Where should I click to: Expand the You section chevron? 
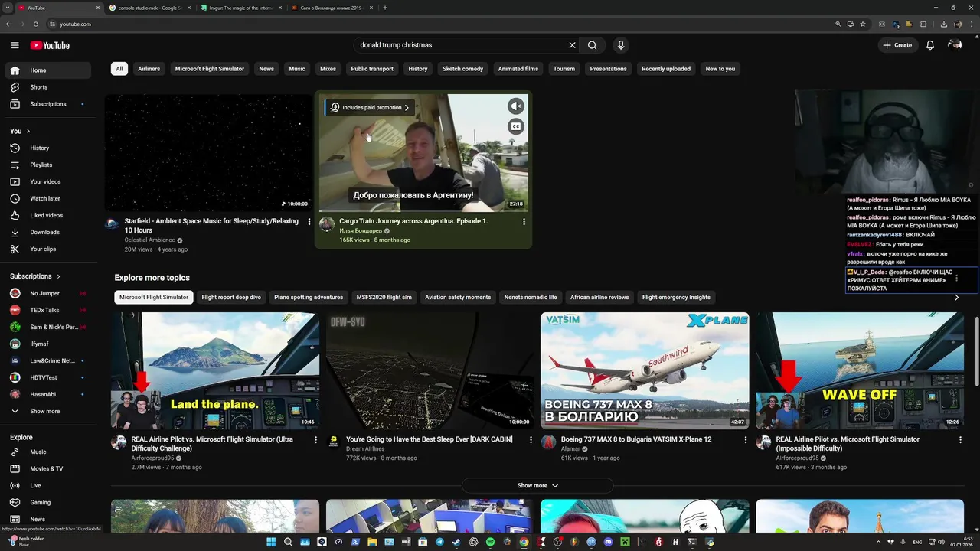coord(28,132)
